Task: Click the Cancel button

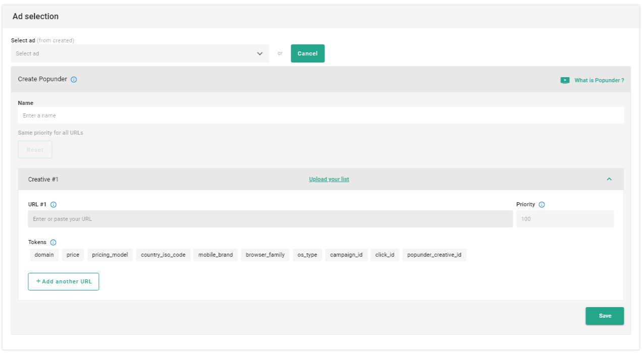Action: 308,53
